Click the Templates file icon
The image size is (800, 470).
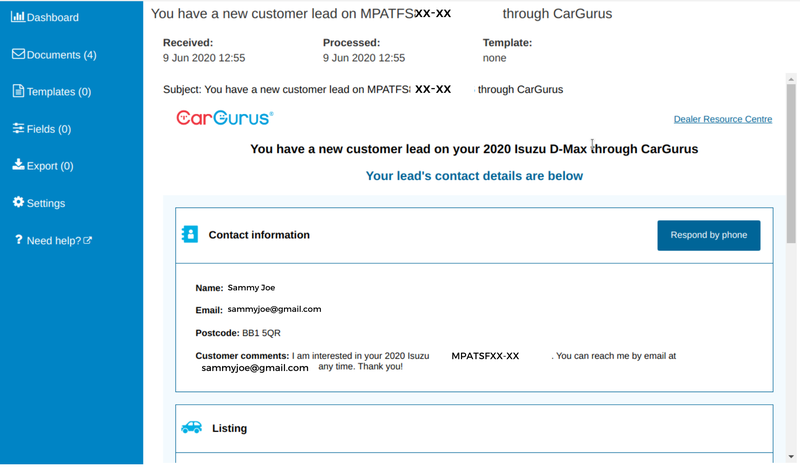click(18, 91)
